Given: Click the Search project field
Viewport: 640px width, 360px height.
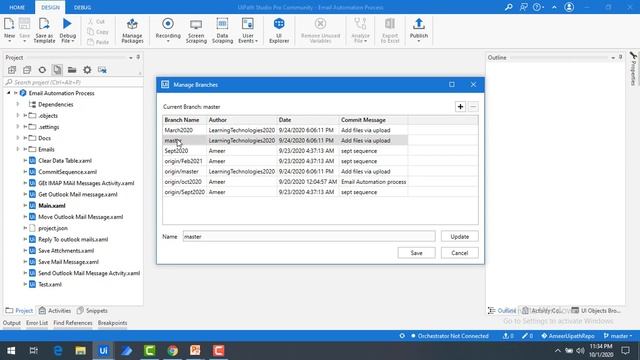Looking at the screenshot, I should point(73,82).
